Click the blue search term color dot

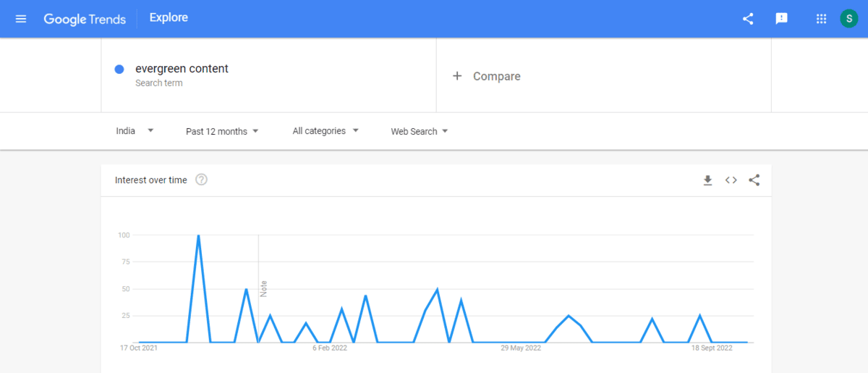119,70
